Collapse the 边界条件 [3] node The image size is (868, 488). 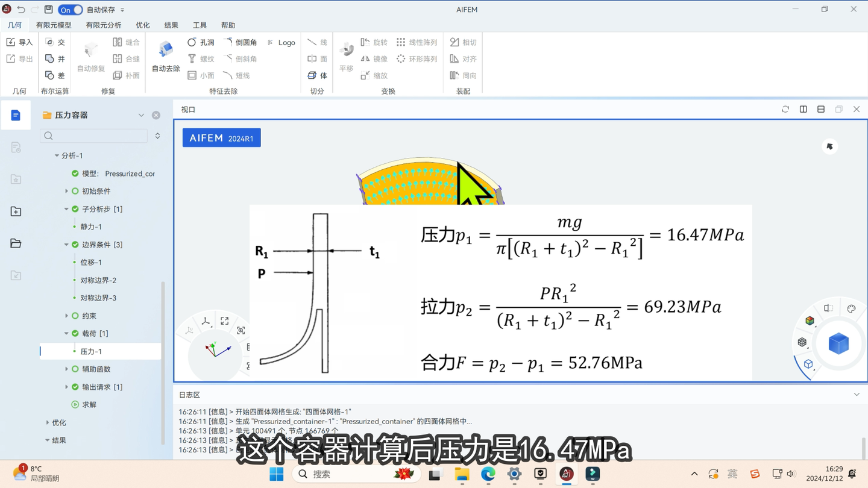pyautogui.click(x=66, y=245)
